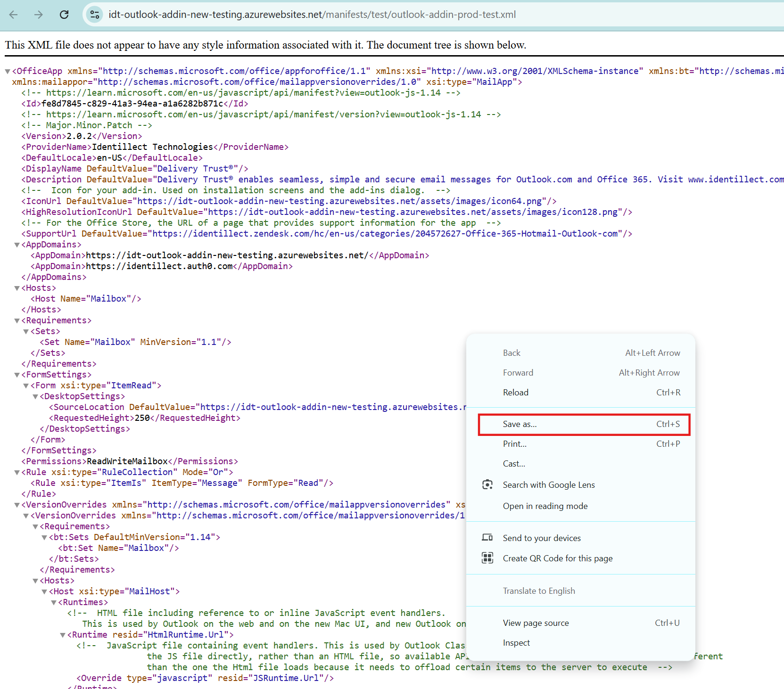
Task: Collapse the Host MailHost node
Action: click(44, 592)
